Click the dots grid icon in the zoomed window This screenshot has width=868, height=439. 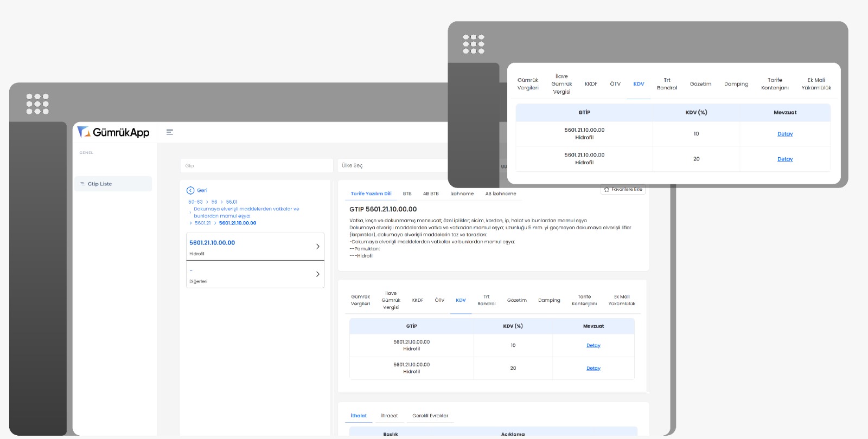tap(473, 44)
